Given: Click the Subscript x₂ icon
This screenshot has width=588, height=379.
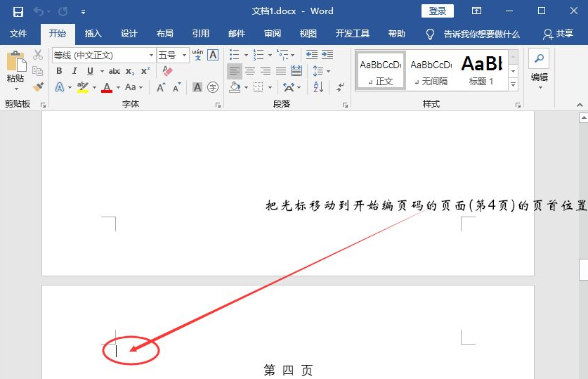Looking at the screenshot, I should point(131,71).
